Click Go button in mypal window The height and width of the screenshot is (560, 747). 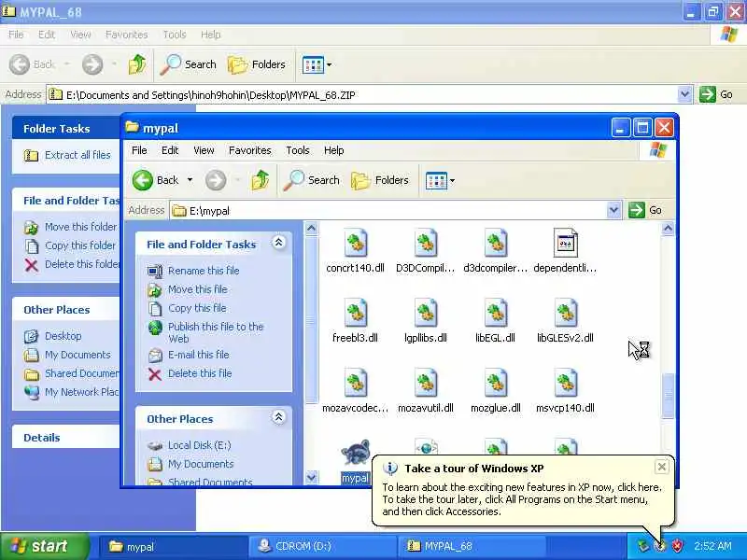pos(645,210)
